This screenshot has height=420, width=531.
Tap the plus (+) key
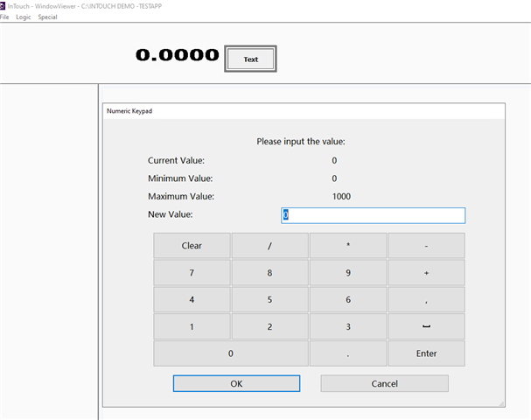point(426,273)
